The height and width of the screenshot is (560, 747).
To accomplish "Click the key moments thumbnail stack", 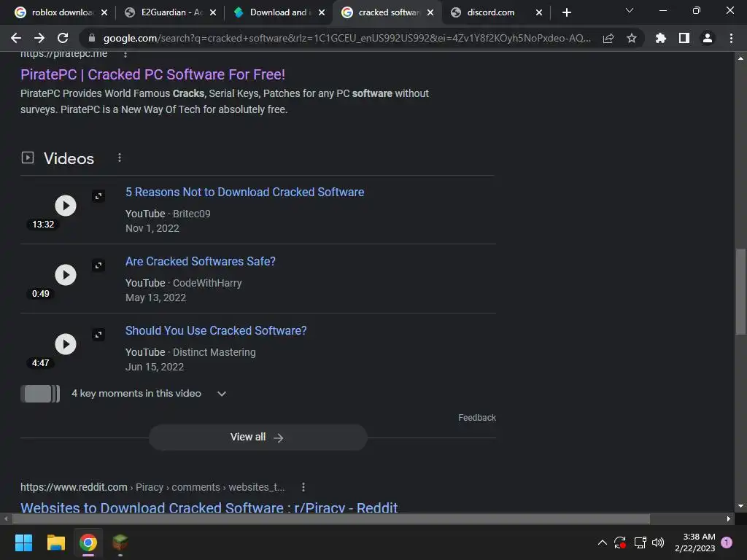I will click(x=40, y=394).
